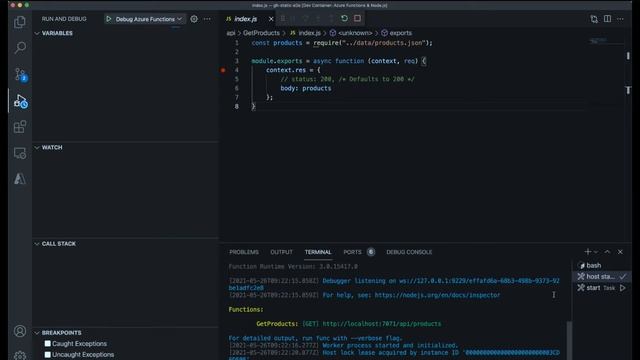Select the index.js editor tab
640x360 pixels.
(246, 19)
